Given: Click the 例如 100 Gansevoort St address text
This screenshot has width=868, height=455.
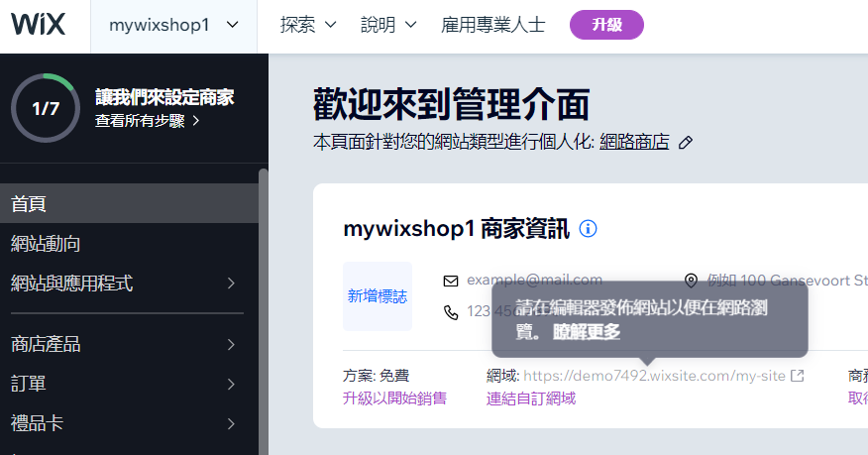Looking at the screenshot, I should tap(787, 281).
